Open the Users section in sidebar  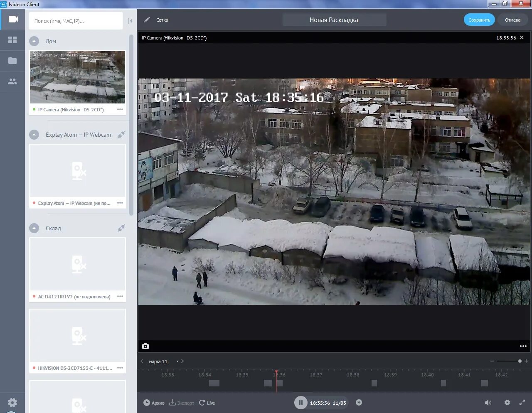click(12, 81)
